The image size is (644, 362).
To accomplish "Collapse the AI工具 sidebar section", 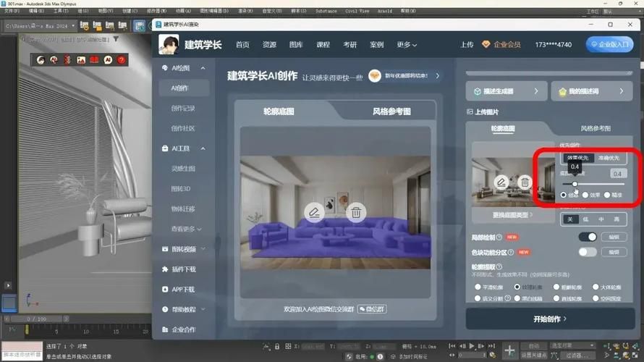I will tap(203, 148).
